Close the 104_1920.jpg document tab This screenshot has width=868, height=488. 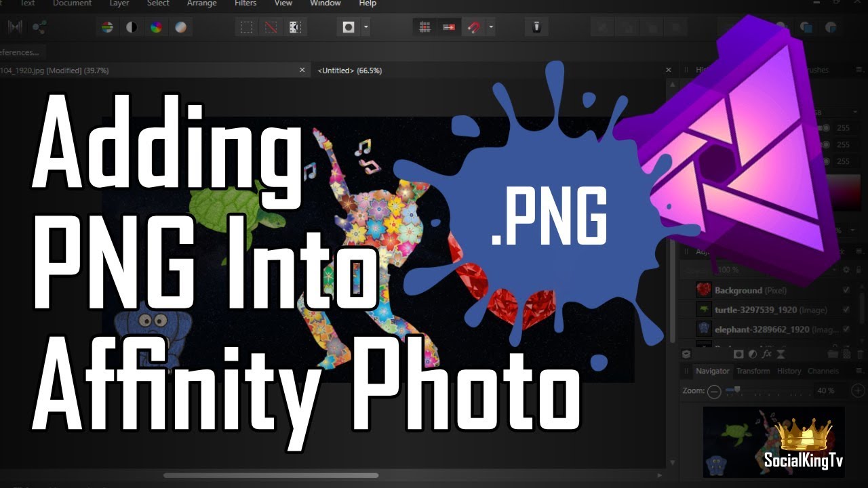click(303, 70)
